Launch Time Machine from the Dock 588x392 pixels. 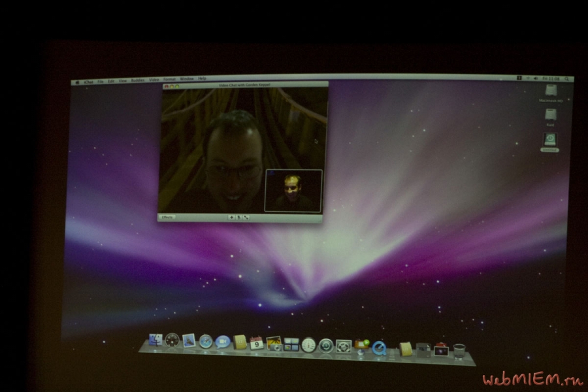coord(326,346)
